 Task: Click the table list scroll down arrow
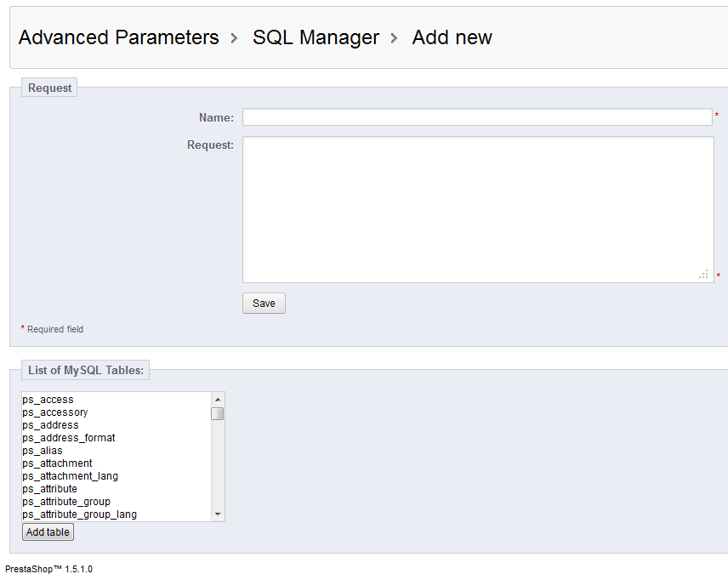[218, 514]
